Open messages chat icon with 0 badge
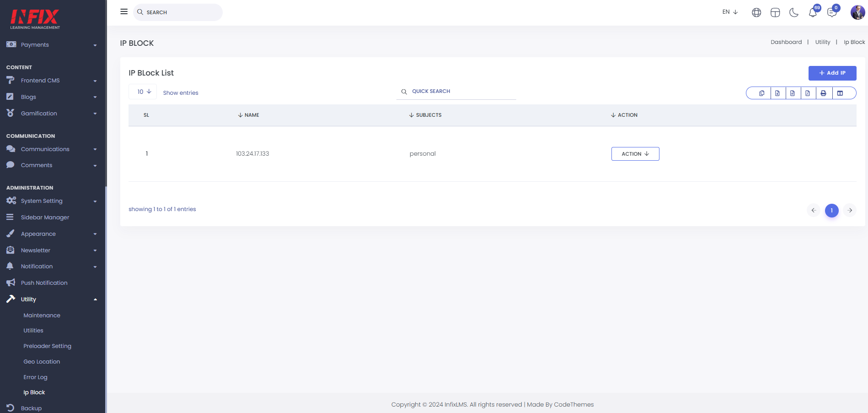The height and width of the screenshot is (413, 868). click(832, 12)
